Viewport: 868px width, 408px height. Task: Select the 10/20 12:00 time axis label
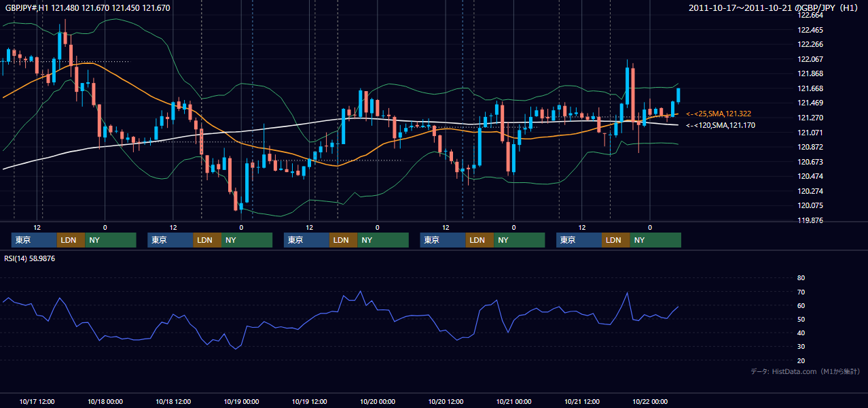coord(446,401)
